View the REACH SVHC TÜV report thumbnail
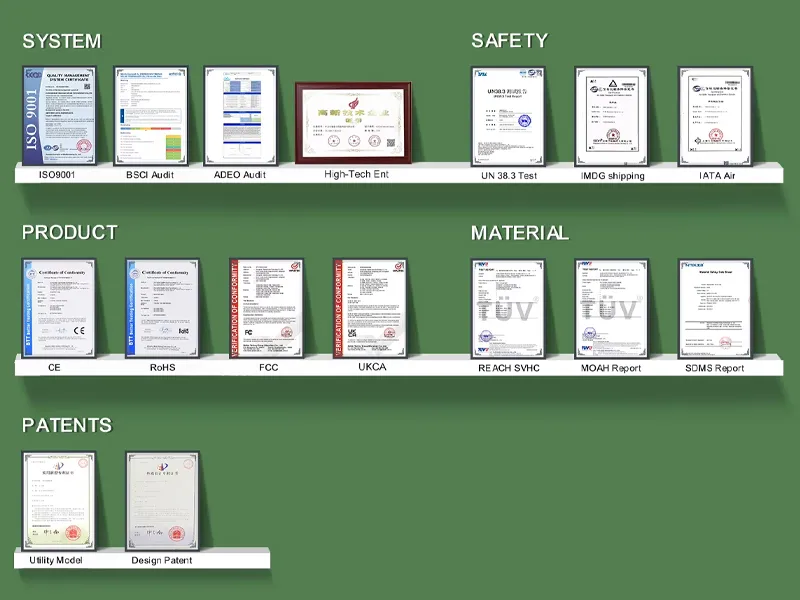This screenshot has height=600, width=800. point(508,309)
